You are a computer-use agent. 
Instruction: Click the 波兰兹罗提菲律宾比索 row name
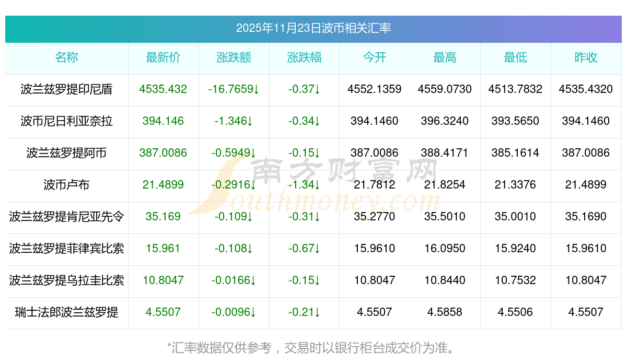tap(66, 249)
